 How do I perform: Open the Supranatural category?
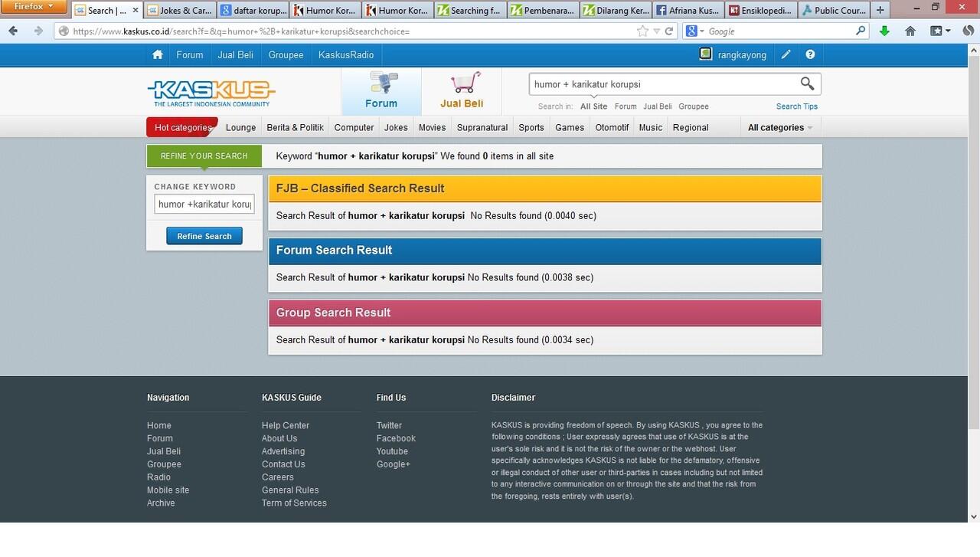point(482,127)
